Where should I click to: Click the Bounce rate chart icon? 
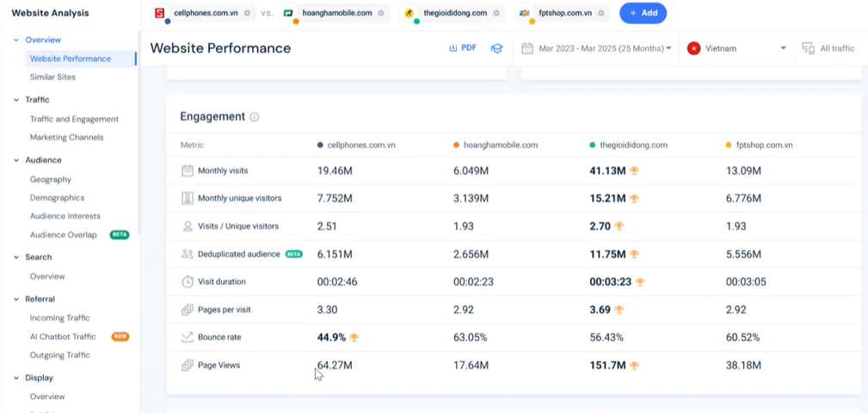coord(188,337)
